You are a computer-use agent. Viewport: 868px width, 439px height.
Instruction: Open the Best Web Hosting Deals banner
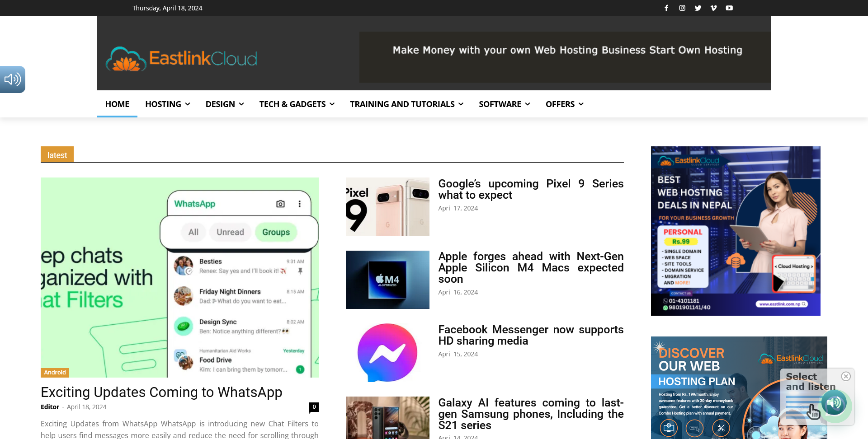(x=736, y=231)
